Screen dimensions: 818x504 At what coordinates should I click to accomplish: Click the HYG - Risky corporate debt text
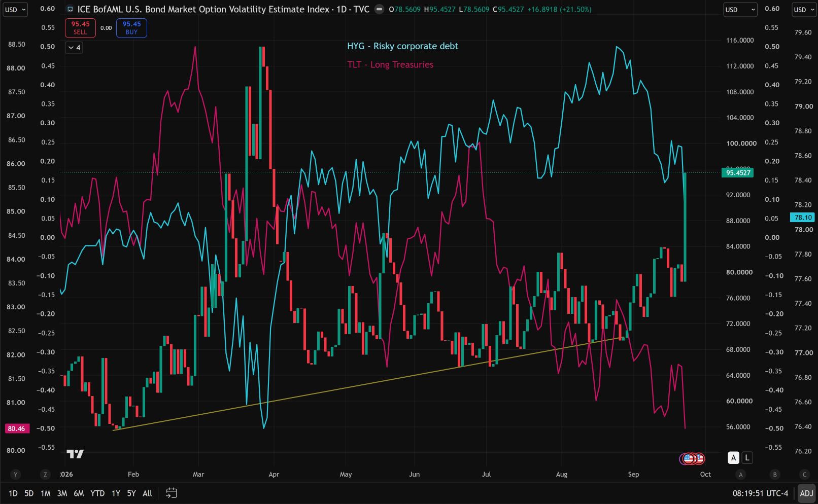[402, 46]
